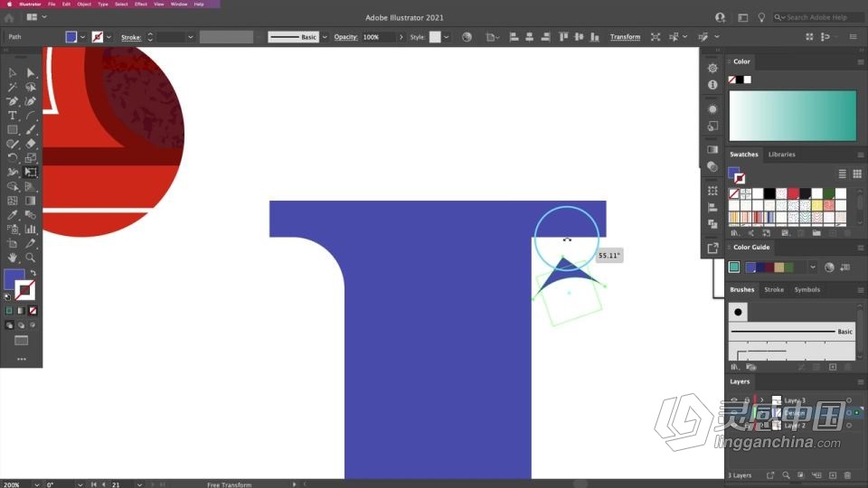The width and height of the screenshot is (868, 488).
Task: Toggle visibility of Layer 3
Action: [x=734, y=400]
